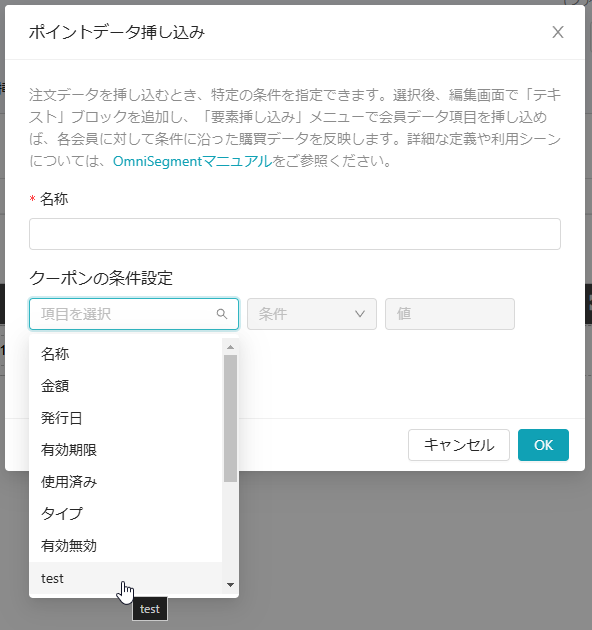Open the 条件 dropdown
The height and width of the screenshot is (630, 592).
(311, 314)
